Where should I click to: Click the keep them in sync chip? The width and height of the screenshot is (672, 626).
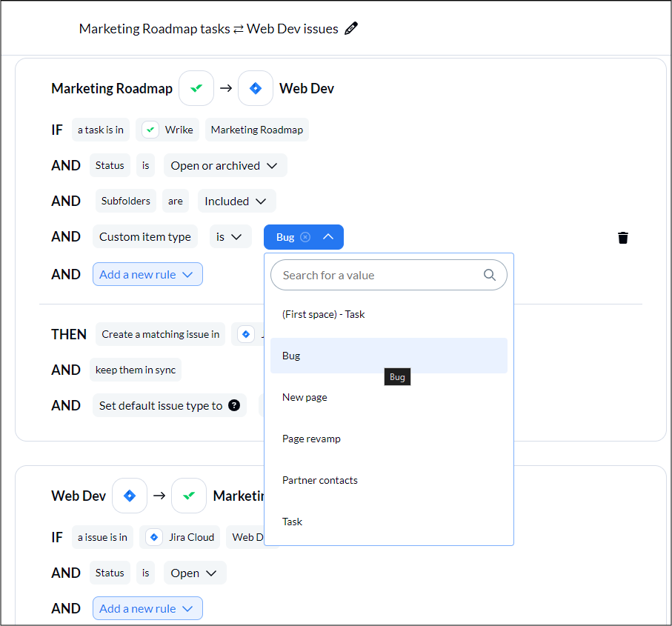point(136,370)
